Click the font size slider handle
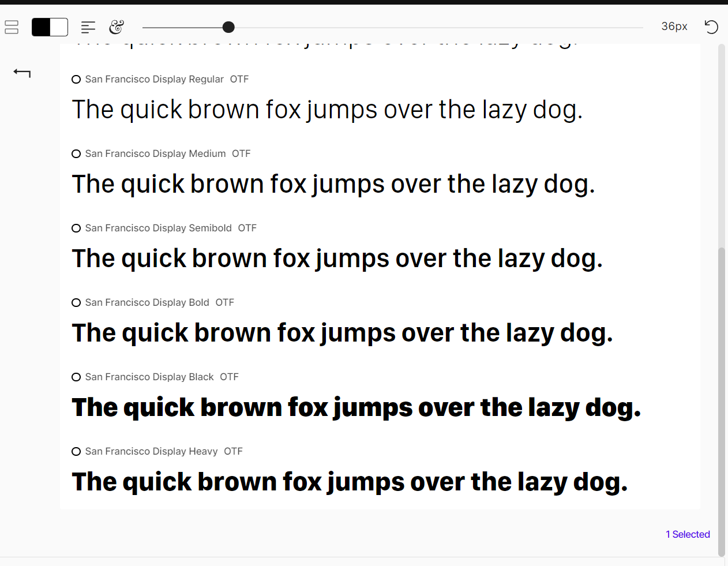The height and width of the screenshot is (566, 728). 228,27
